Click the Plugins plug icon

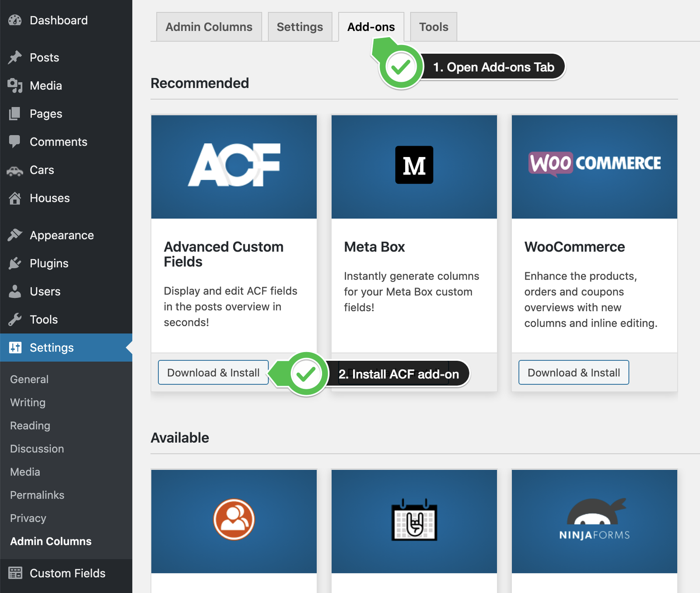(x=15, y=263)
